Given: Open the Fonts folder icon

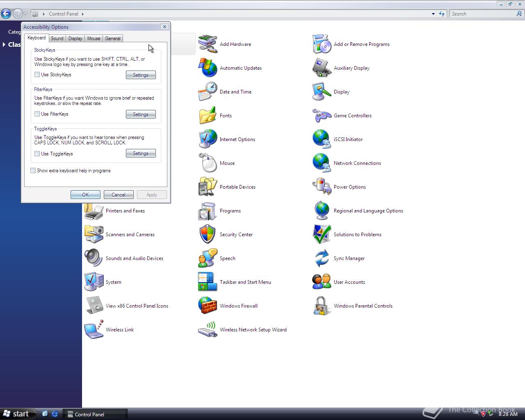Looking at the screenshot, I should click(208, 116).
